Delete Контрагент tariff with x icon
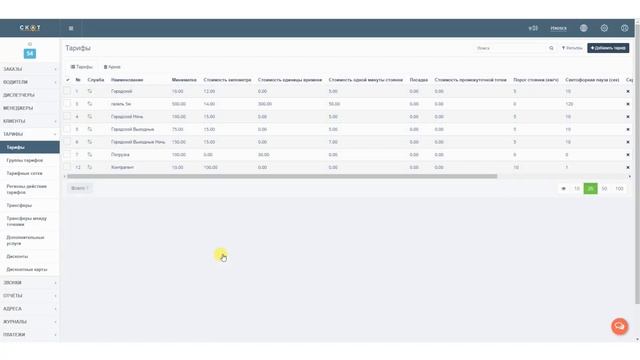 pyautogui.click(x=628, y=167)
